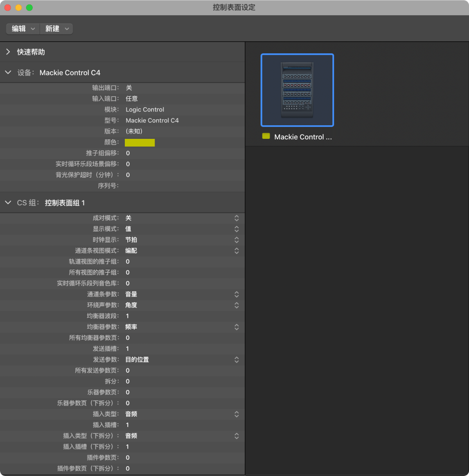Click the 背光保护超时（分钟） value field

128,175
